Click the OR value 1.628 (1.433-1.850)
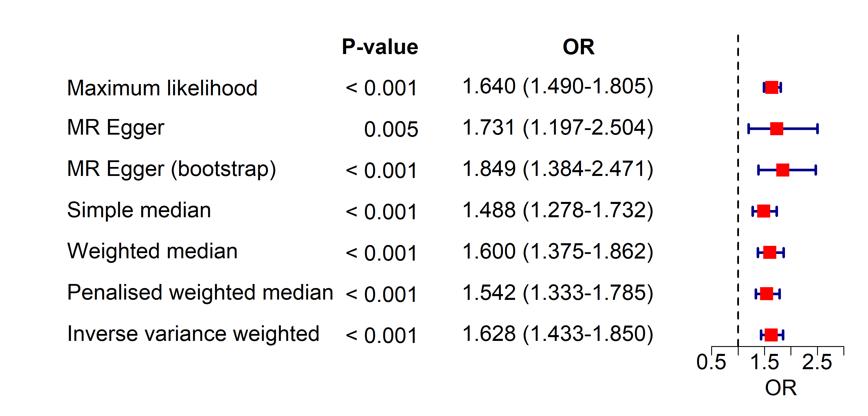 coord(558,334)
